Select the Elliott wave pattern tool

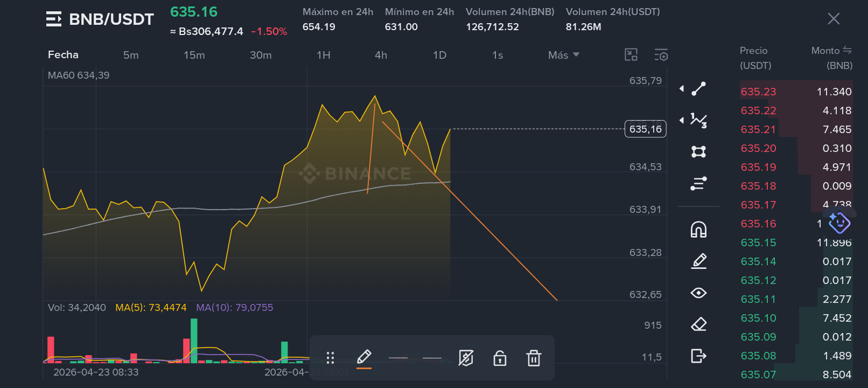pyautogui.click(x=698, y=120)
